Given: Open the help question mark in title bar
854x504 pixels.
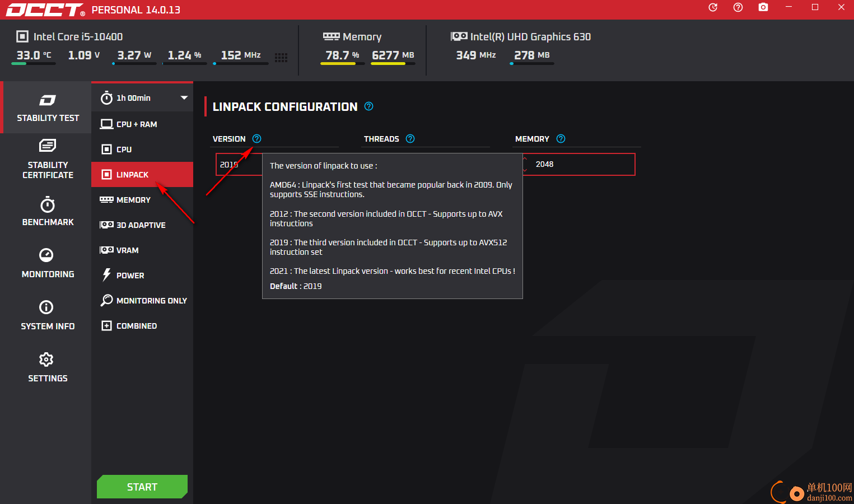Looking at the screenshot, I should coord(738,7).
